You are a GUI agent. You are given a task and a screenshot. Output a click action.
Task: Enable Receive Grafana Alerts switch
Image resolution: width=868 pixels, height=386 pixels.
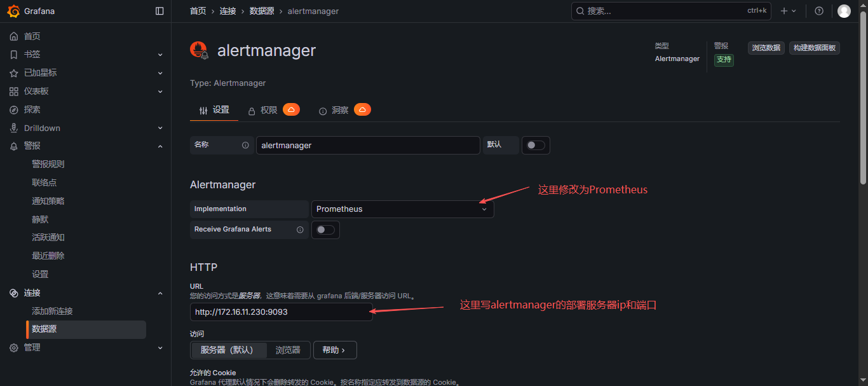(x=325, y=230)
